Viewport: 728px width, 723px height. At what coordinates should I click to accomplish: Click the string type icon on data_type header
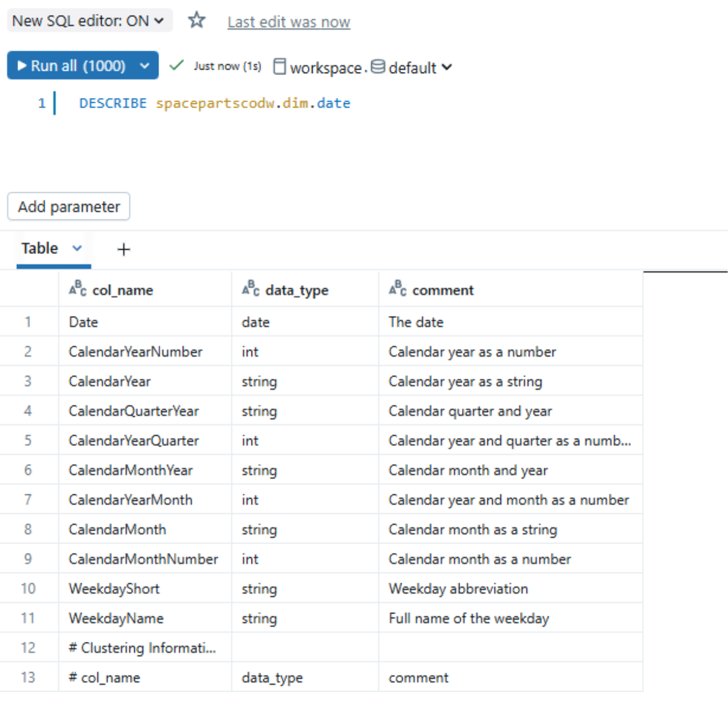click(x=250, y=288)
